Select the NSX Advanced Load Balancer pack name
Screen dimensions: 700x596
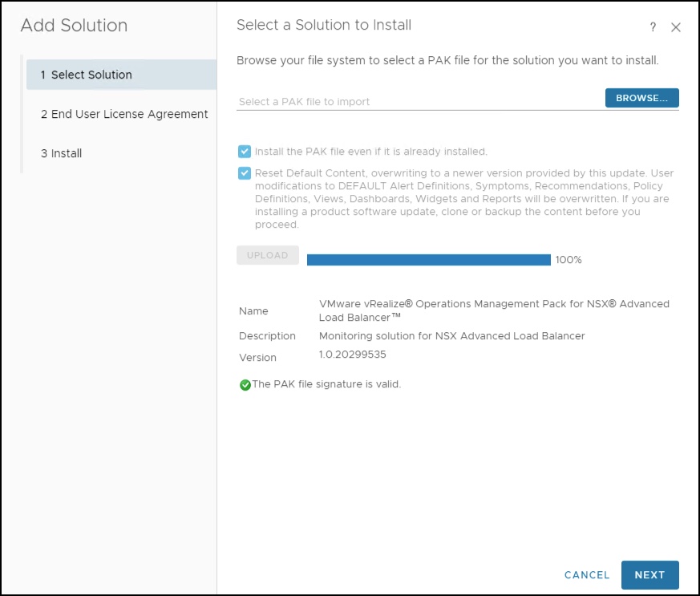click(494, 310)
